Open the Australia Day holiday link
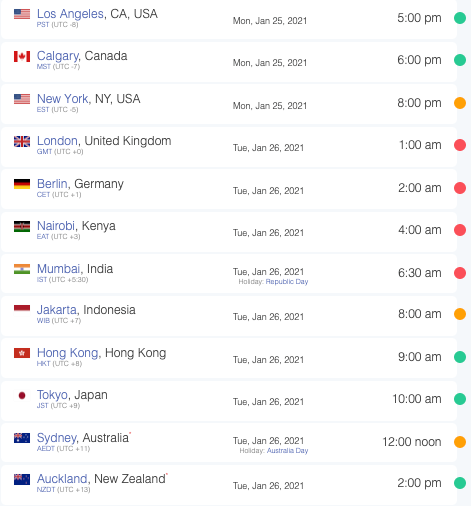471x506 pixels. click(288, 451)
